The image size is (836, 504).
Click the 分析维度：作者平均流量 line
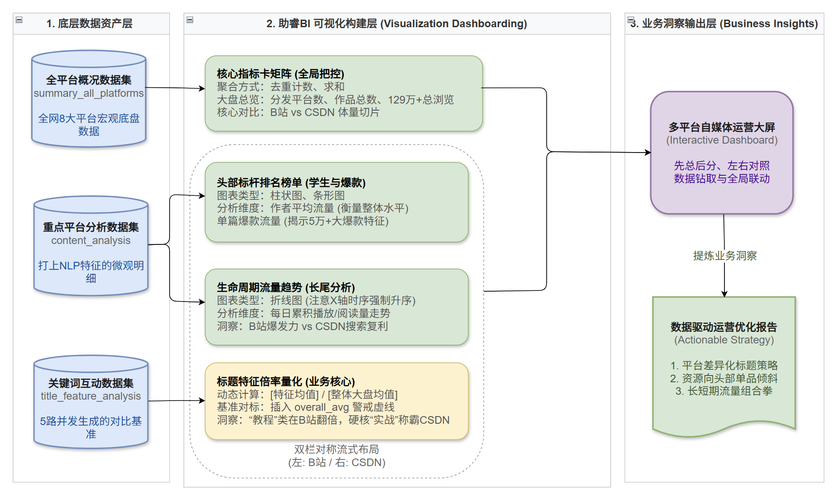pyautogui.click(x=313, y=208)
